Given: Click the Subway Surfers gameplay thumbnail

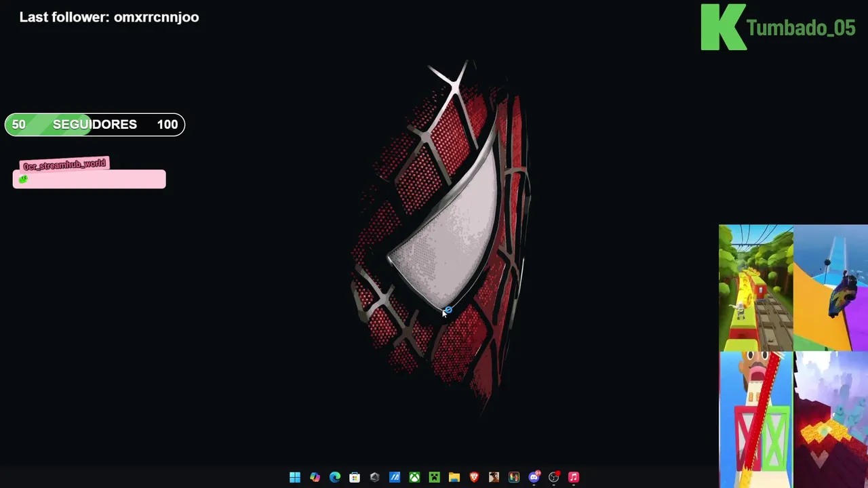Looking at the screenshot, I should (x=756, y=288).
